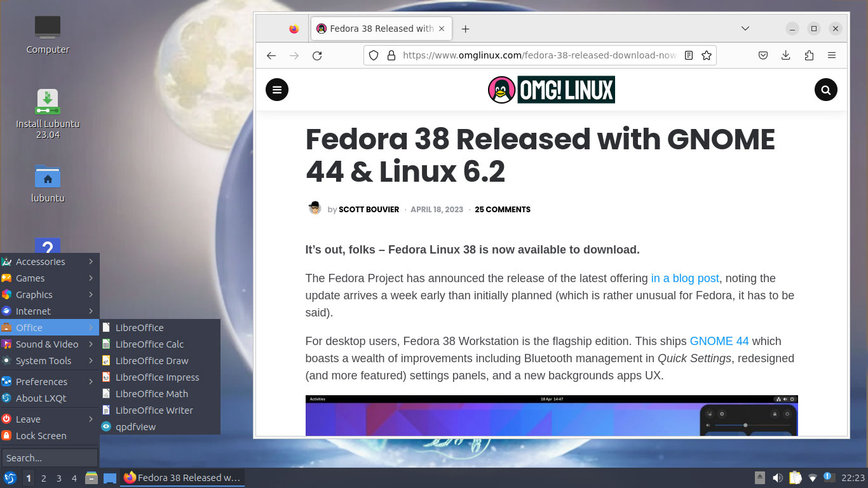868x488 pixels.
Task: Click the LXQt start menu button
Action: 10,478
